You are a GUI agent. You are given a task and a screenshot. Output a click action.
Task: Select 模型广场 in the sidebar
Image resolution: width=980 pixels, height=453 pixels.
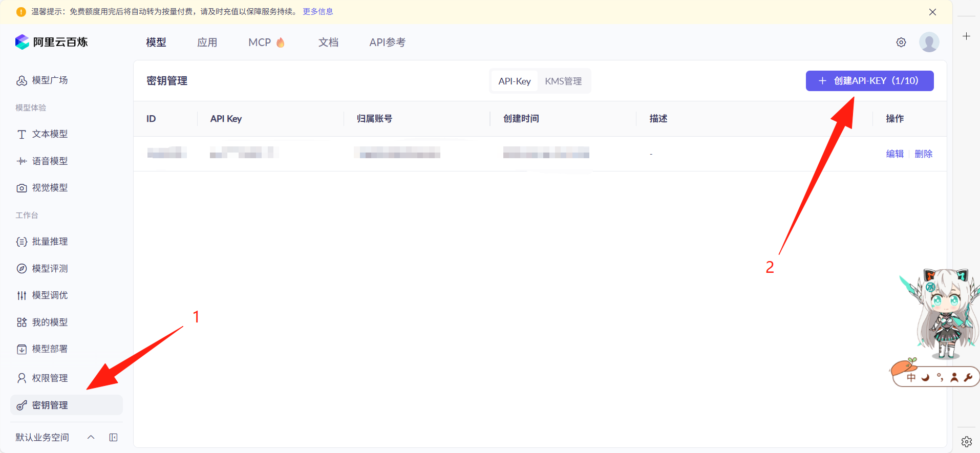coord(50,80)
